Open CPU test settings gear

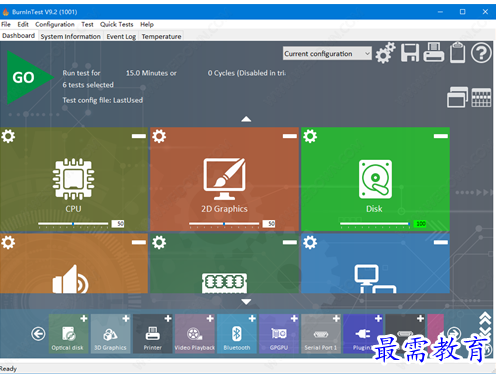(8, 136)
